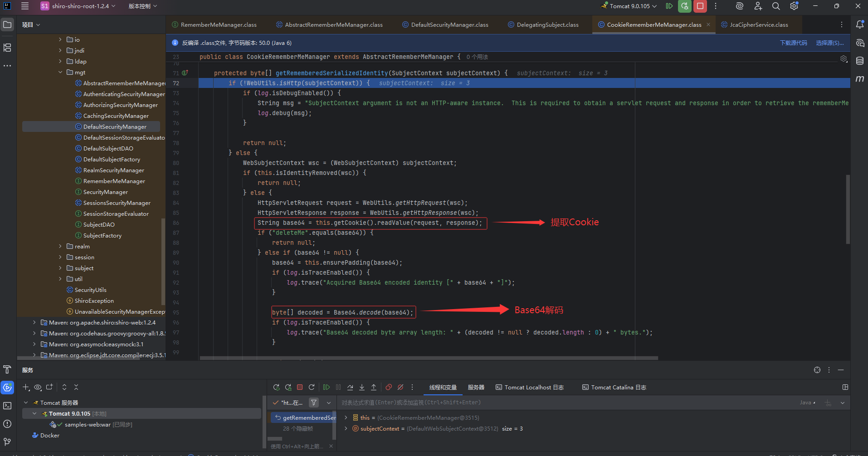This screenshot has height=456, width=868.
Task: Open the Tomcat Catalina 日志 tab
Action: (614, 388)
